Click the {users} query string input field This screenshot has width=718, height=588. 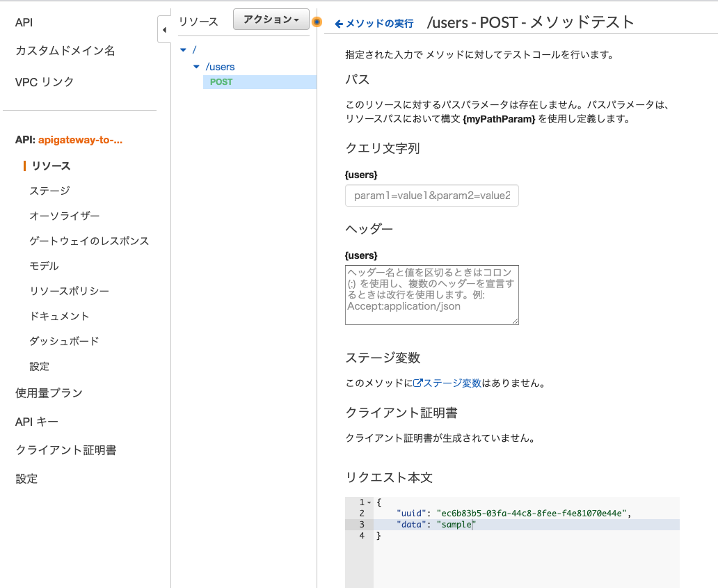[431, 196]
